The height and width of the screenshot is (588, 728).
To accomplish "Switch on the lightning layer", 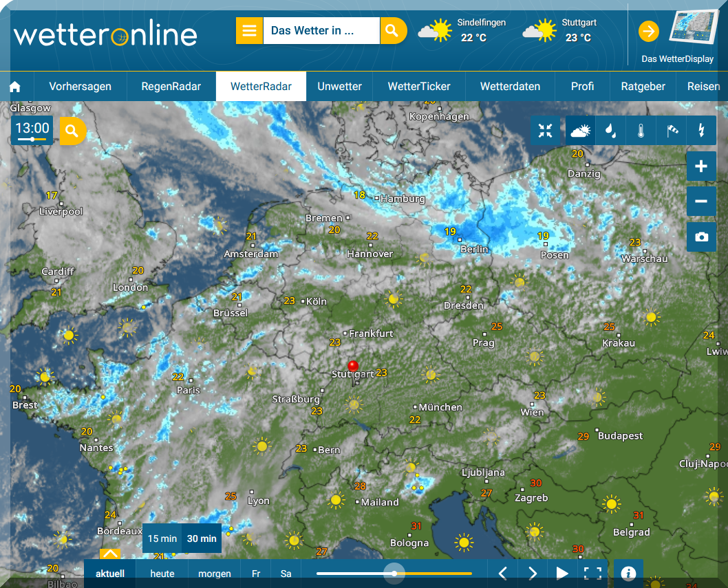I will tap(701, 131).
